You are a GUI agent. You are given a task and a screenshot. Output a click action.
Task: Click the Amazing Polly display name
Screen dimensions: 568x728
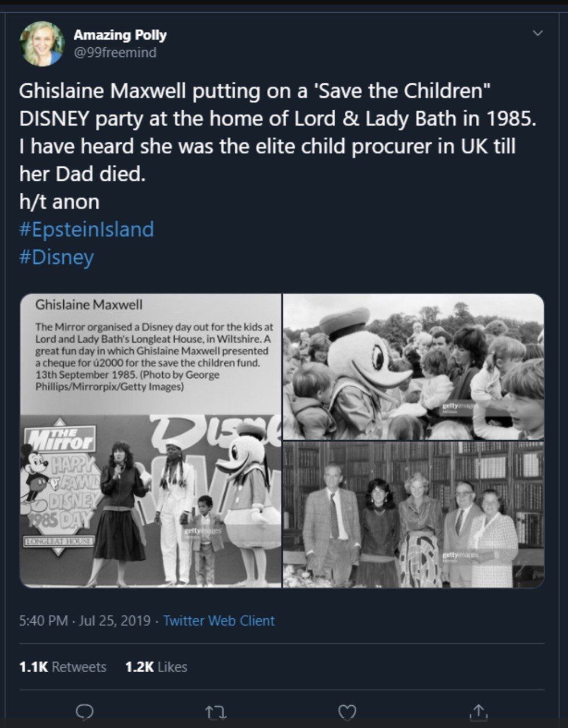tap(120, 35)
